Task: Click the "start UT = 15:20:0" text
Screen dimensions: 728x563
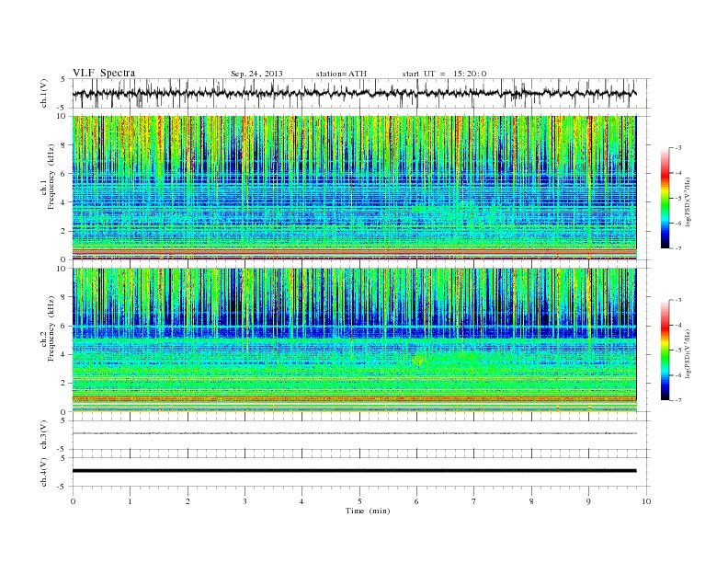Action: point(444,74)
